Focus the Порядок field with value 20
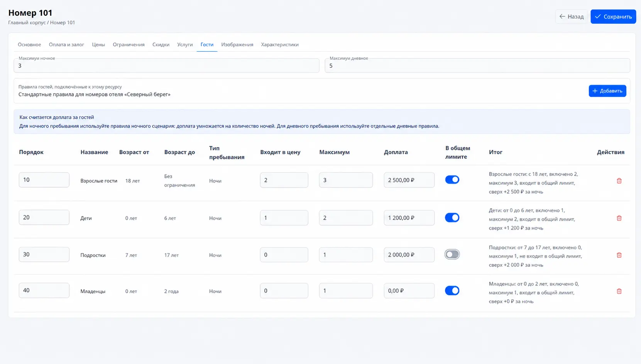The height and width of the screenshot is (364, 641). 44,217
